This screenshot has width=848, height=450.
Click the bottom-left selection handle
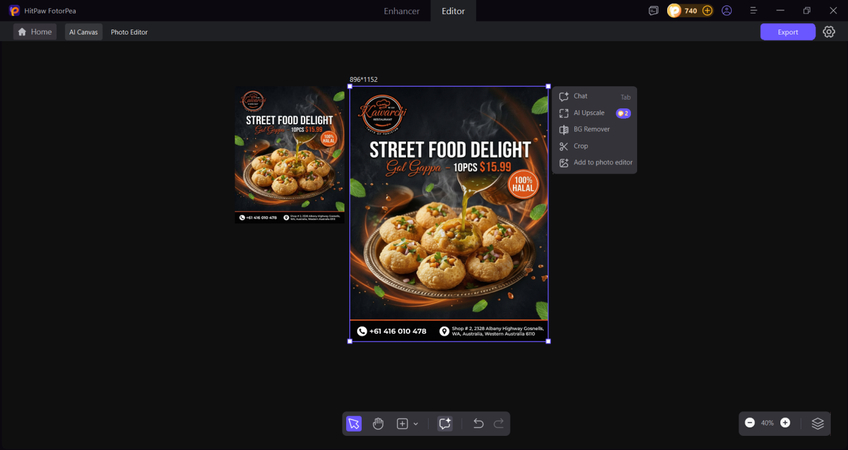click(x=350, y=341)
